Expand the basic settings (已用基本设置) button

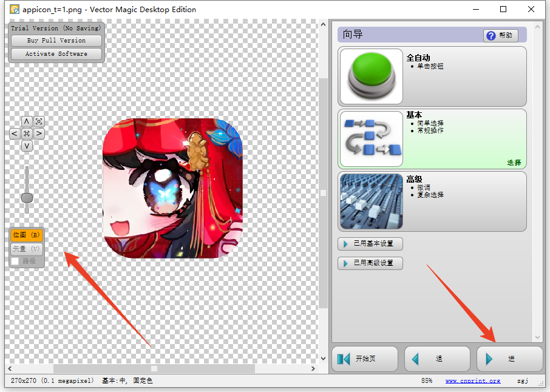click(x=370, y=243)
